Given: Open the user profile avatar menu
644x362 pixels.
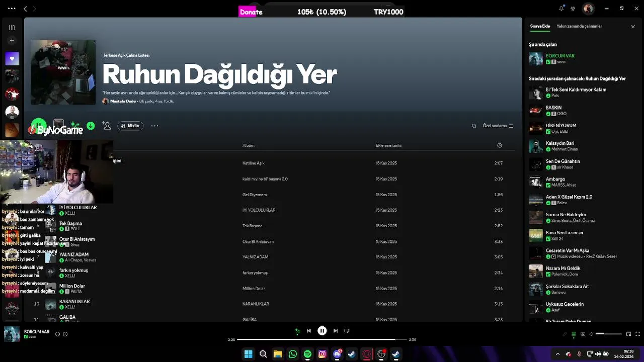Looking at the screenshot, I should [588, 9].
